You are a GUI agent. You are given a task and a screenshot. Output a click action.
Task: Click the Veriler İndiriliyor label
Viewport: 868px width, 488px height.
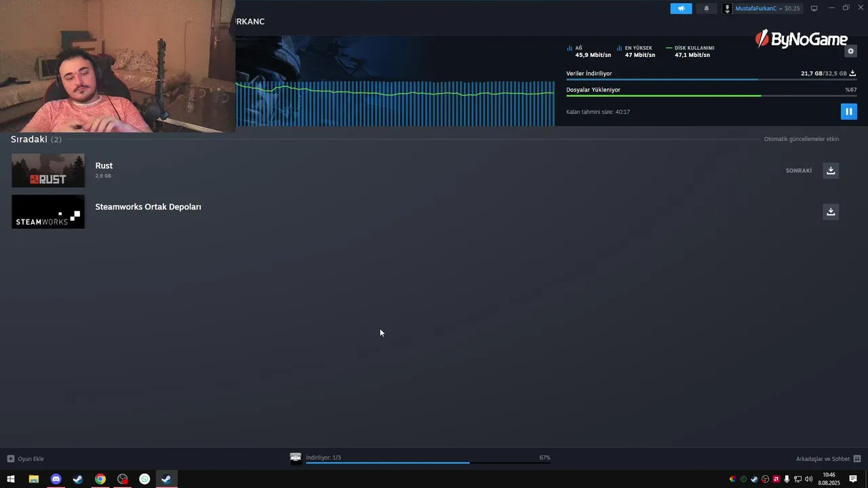(589, 73)
